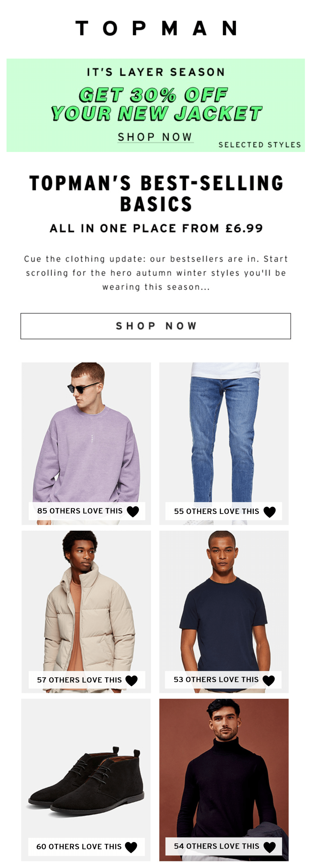Click the 60 others love this label
311x868 pixels.
click(x=79, y=847)
